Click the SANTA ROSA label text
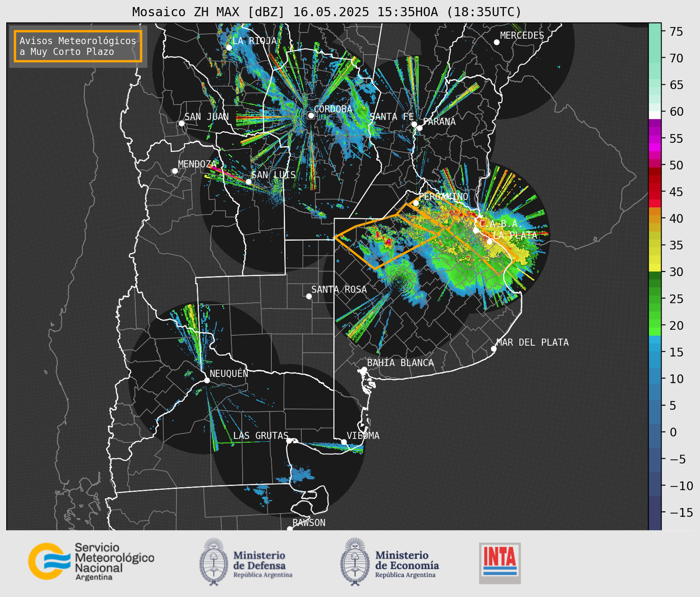 click(339, 289)
